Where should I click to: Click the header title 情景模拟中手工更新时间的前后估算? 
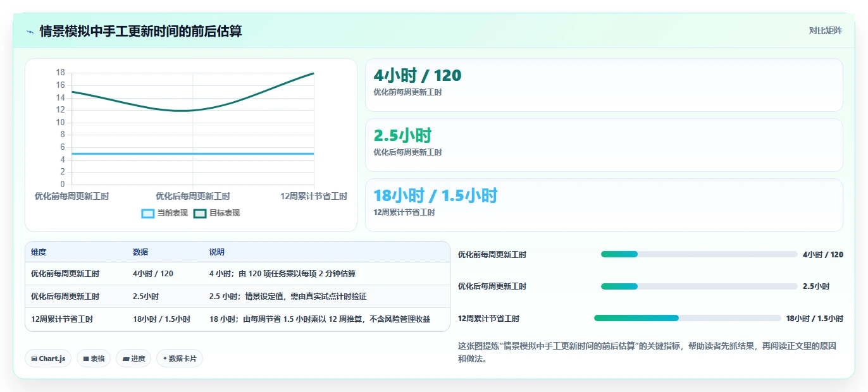(140, 31)
